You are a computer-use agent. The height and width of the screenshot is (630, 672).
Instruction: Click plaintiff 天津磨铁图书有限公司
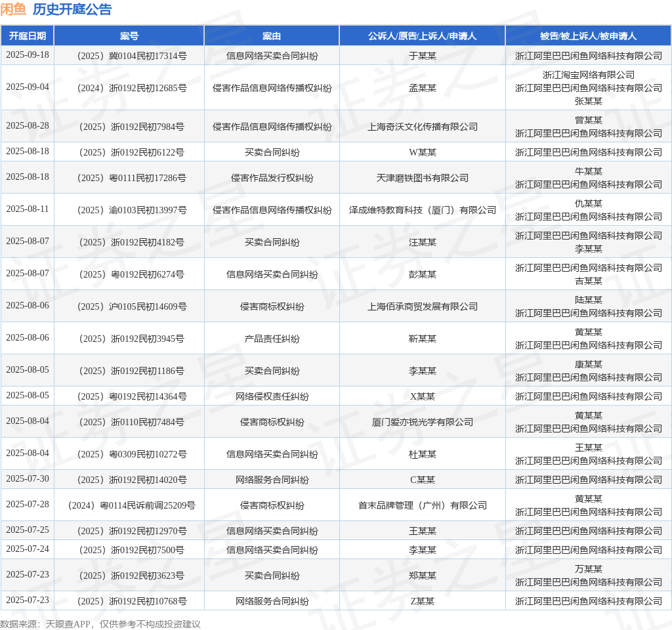423,178
